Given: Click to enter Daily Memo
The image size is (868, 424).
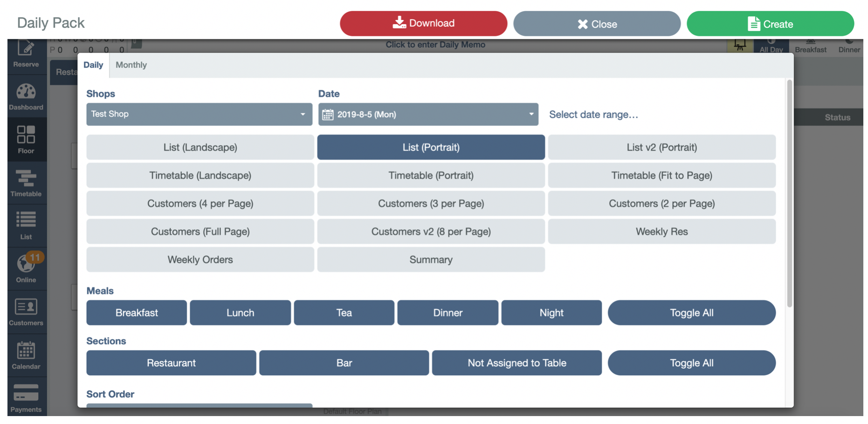Looking at the screenshot, I should (435, 45).
